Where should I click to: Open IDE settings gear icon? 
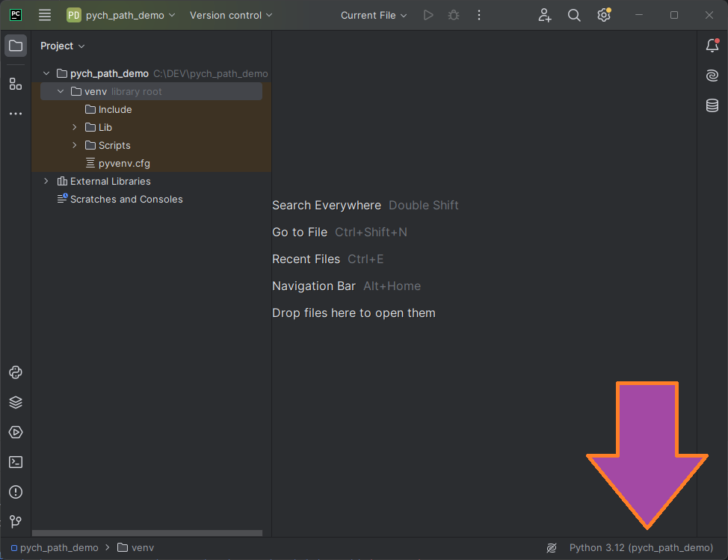click(604, 15)
